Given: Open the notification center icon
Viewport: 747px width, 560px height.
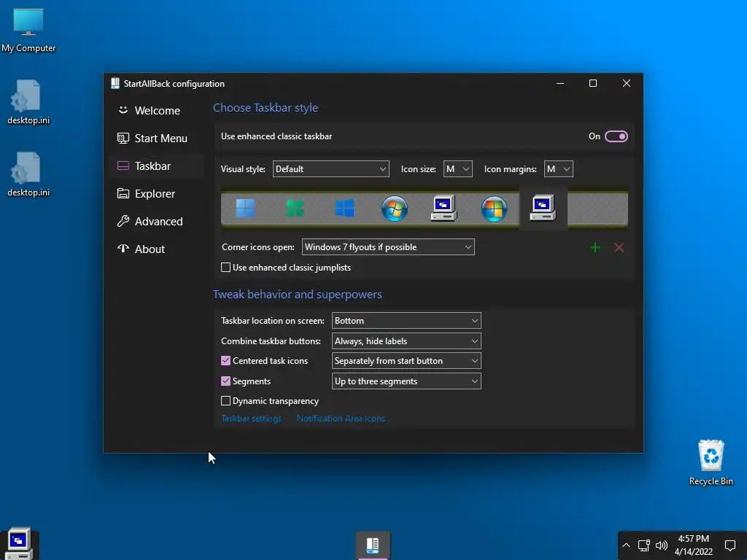Looking at the screenshot, I should [x=730, y=545].
